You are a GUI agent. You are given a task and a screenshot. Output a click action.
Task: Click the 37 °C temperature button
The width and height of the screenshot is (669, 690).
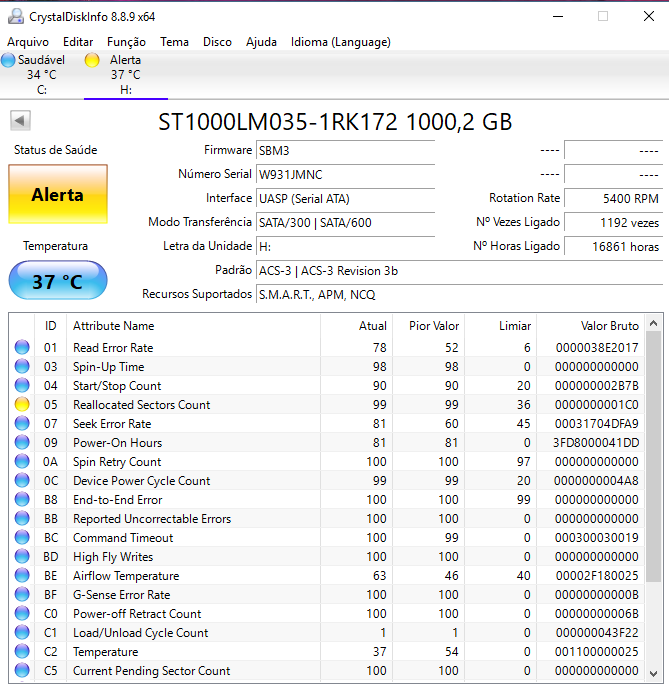point(58,280)
